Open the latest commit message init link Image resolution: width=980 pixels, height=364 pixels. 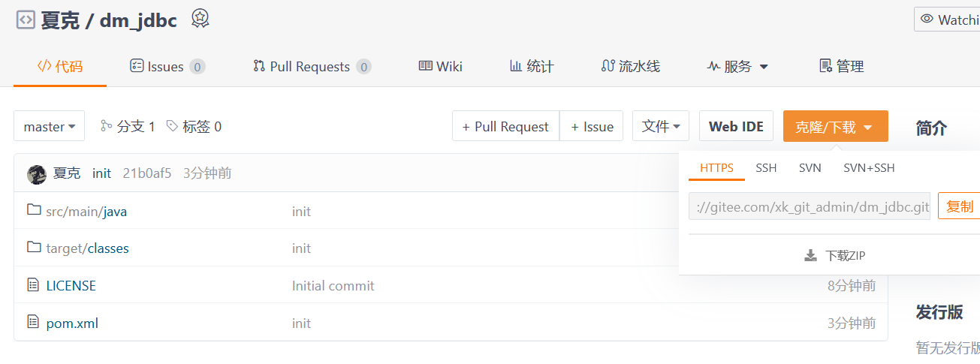click(101, 173)
